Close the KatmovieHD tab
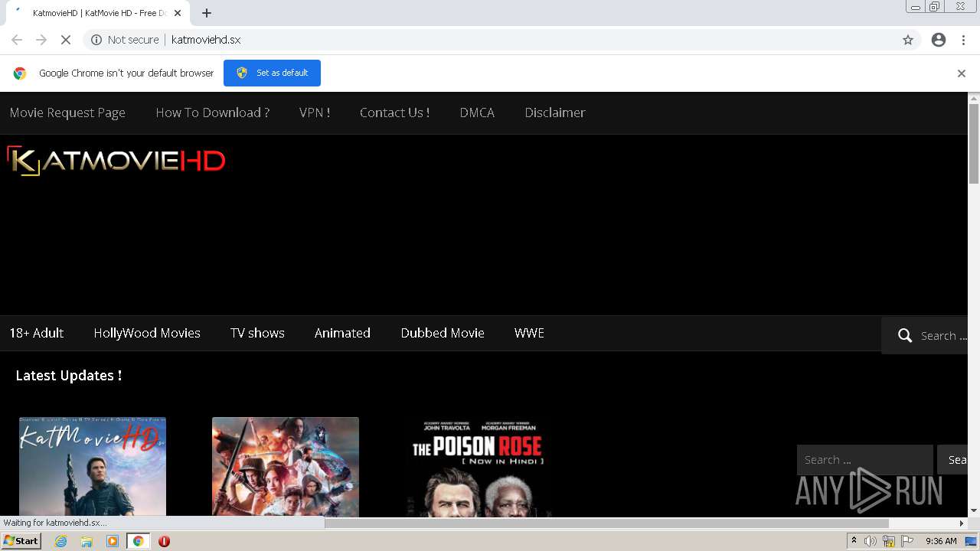This screenshot has width=980, height=551. coord(178,13)
